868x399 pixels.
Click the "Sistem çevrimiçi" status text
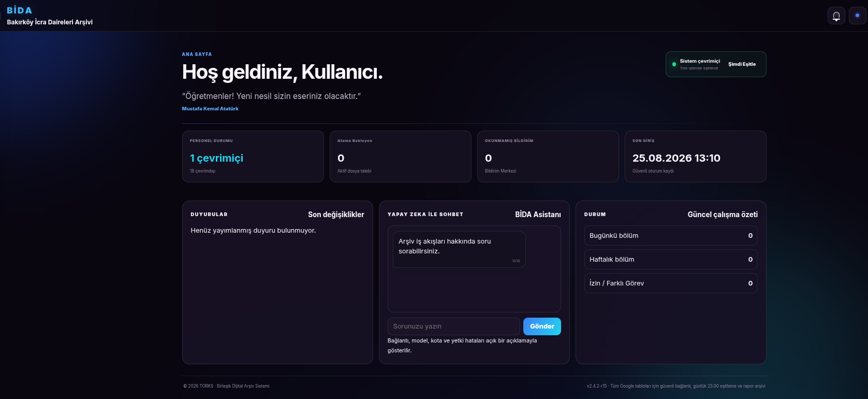point(700,61)
